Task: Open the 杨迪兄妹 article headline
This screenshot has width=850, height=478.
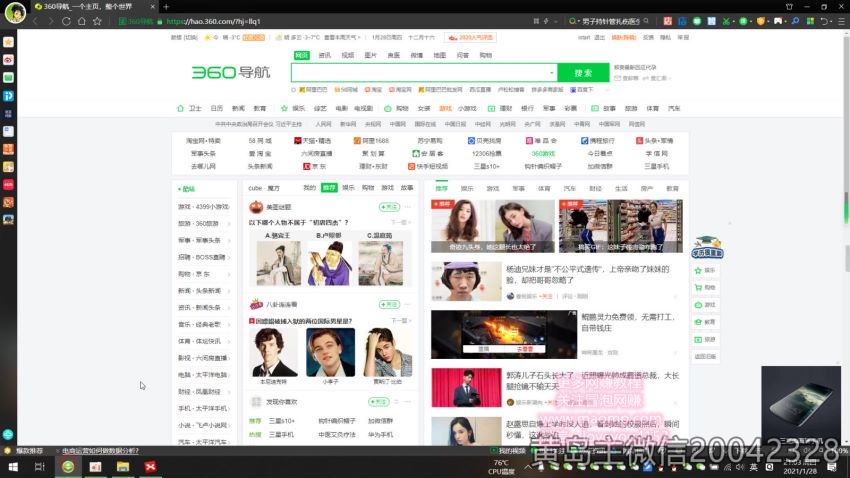Action: pos(588,274)
